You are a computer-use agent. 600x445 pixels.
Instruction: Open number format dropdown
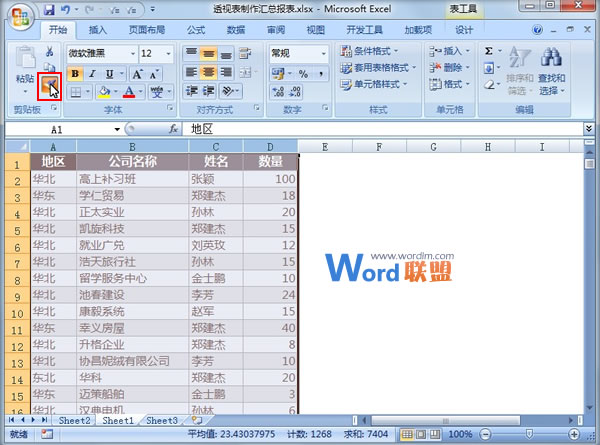(324, 54)
